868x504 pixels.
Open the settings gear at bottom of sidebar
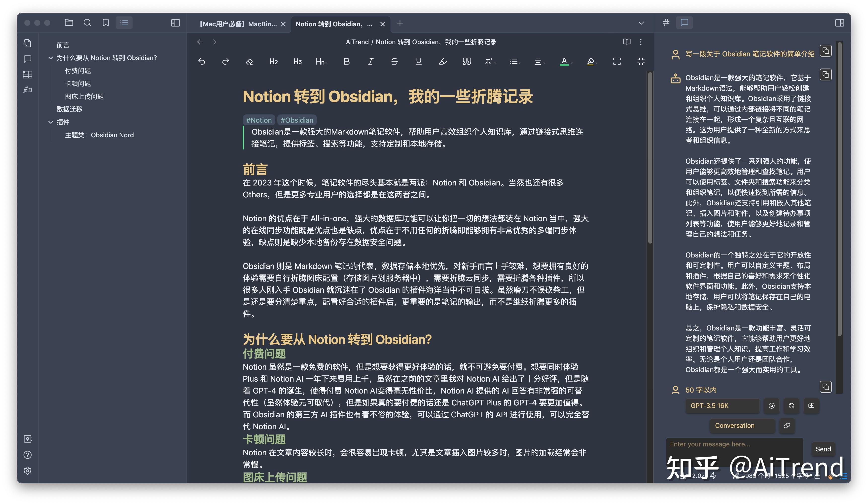(x=27, y=471)
